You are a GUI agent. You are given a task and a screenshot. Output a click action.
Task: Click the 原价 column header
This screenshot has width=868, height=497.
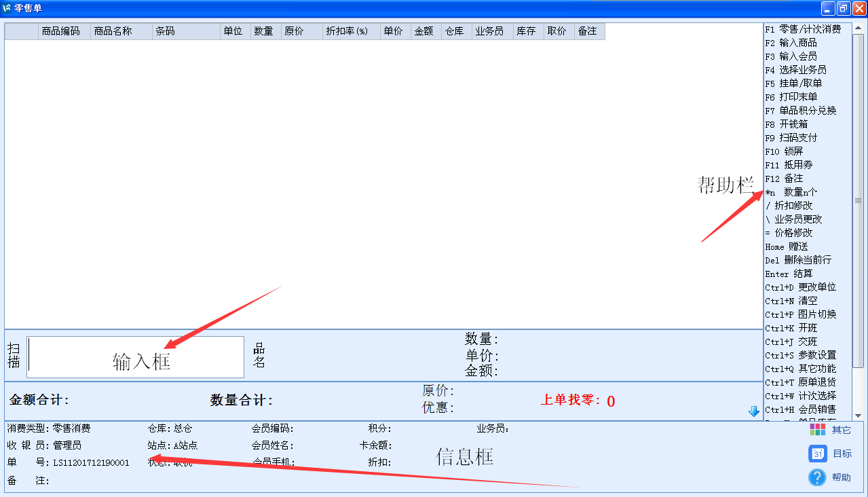tap(302, 31)
